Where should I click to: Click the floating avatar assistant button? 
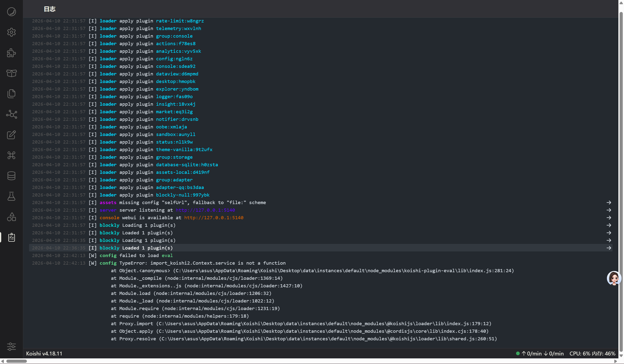[613, 278]
